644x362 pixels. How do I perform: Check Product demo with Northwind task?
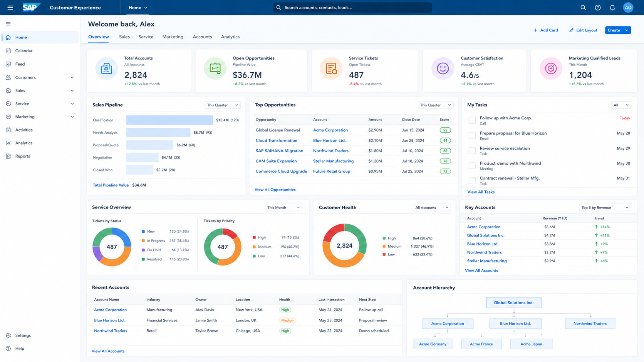pos(472,165)
